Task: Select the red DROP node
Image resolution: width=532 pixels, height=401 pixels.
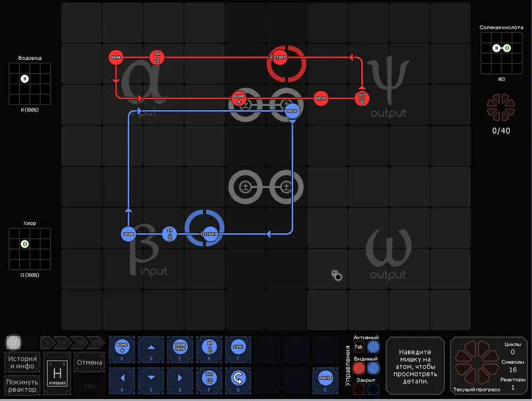Action: click(321, 99)
